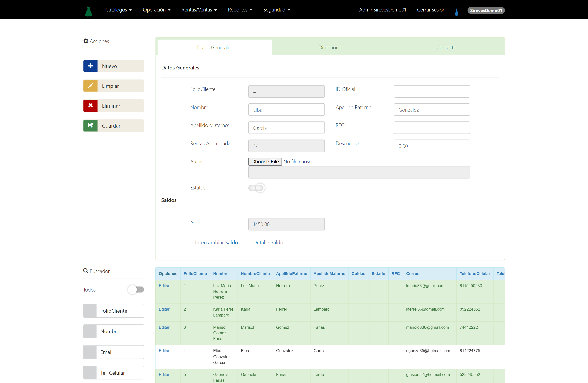Screen dimensions: 588x383
Task: Sort by the NombreCliente column header
Action: [255, 274]
